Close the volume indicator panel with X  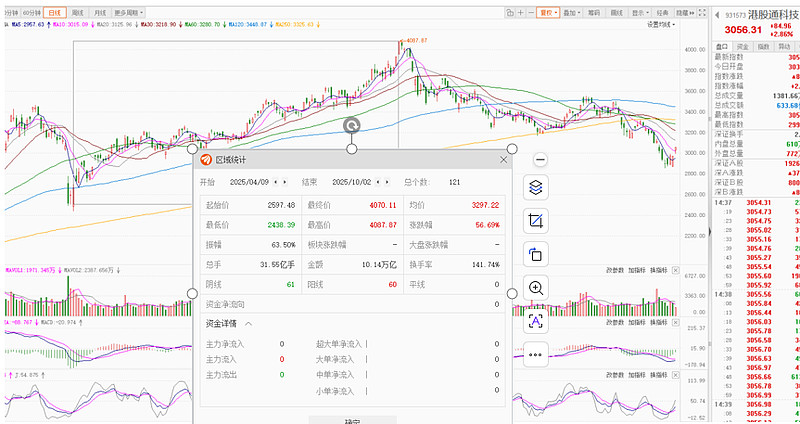click(676, 270)
